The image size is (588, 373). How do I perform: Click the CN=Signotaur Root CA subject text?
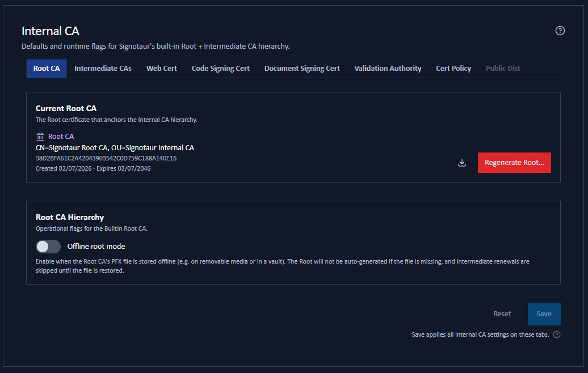tap(115, 147)
